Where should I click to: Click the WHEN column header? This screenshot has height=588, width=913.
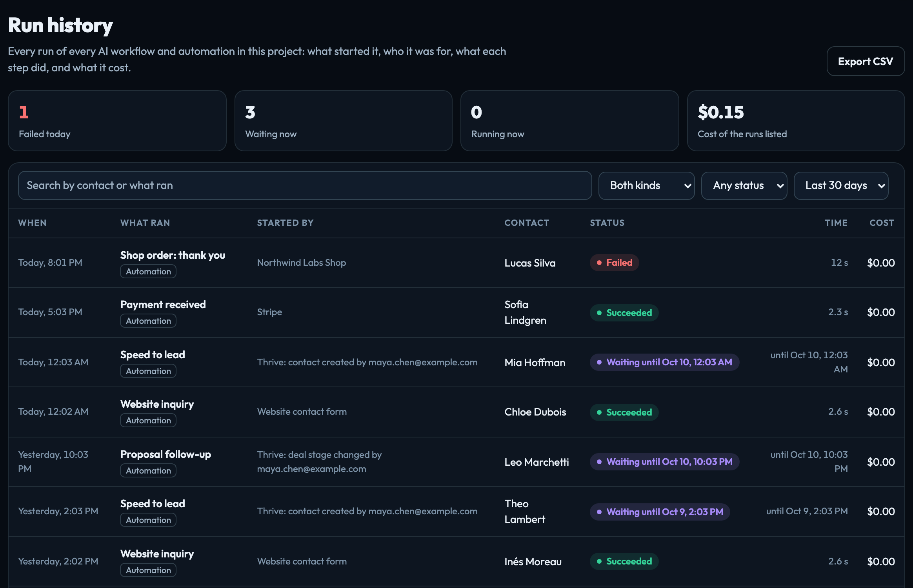(32, 223)
